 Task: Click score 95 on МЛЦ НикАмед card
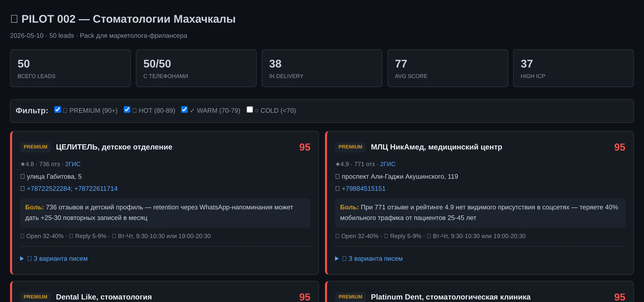[x=620, y=147]
